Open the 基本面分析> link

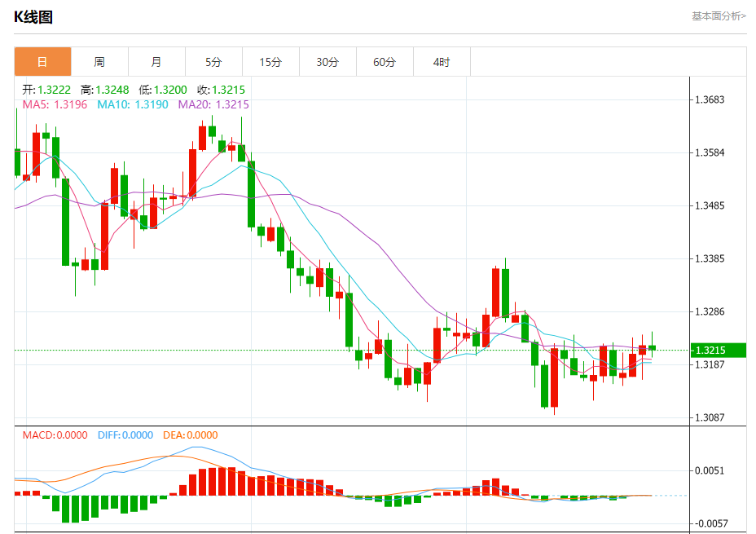click(x=719, y=16)
